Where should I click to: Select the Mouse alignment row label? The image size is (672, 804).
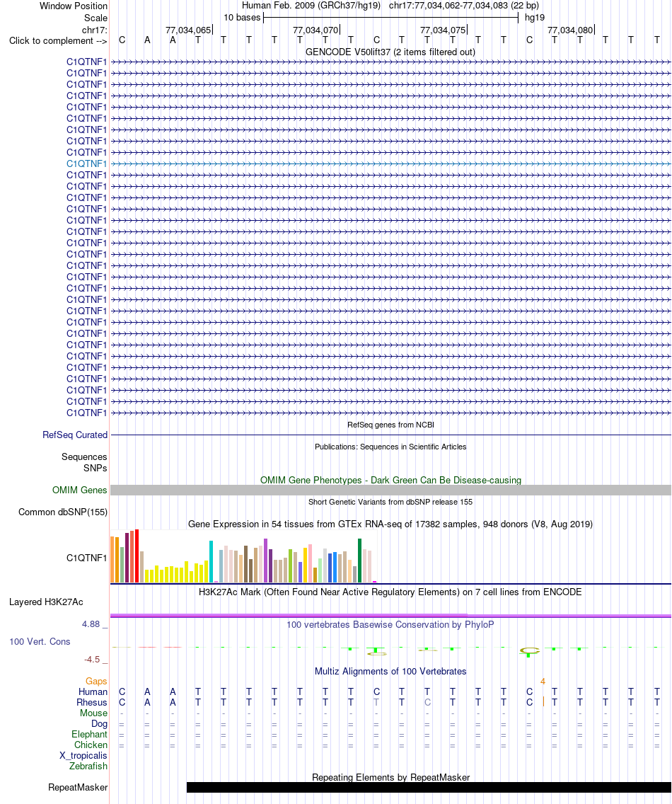coord(94,713)
